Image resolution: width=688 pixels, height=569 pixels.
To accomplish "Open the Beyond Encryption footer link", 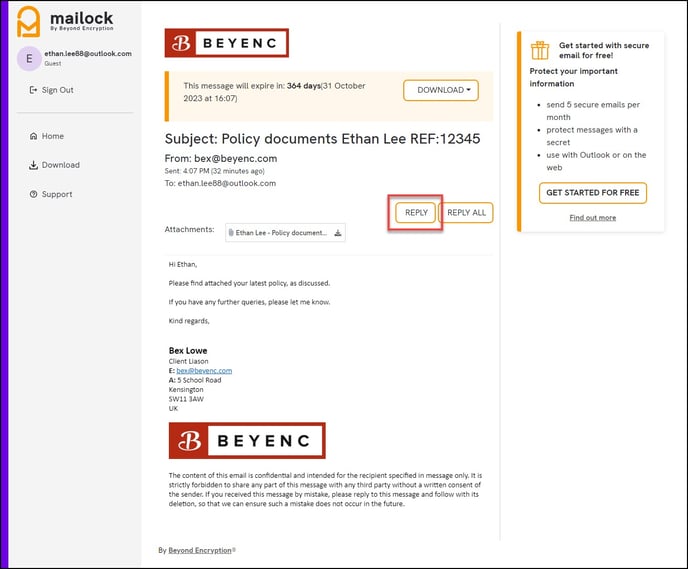I will pyautogui.click(x=200, y=550).
